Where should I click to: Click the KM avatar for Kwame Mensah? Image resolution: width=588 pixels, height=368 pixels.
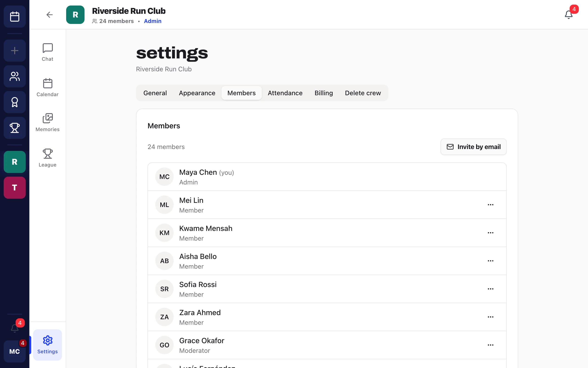tap(164, 233)
